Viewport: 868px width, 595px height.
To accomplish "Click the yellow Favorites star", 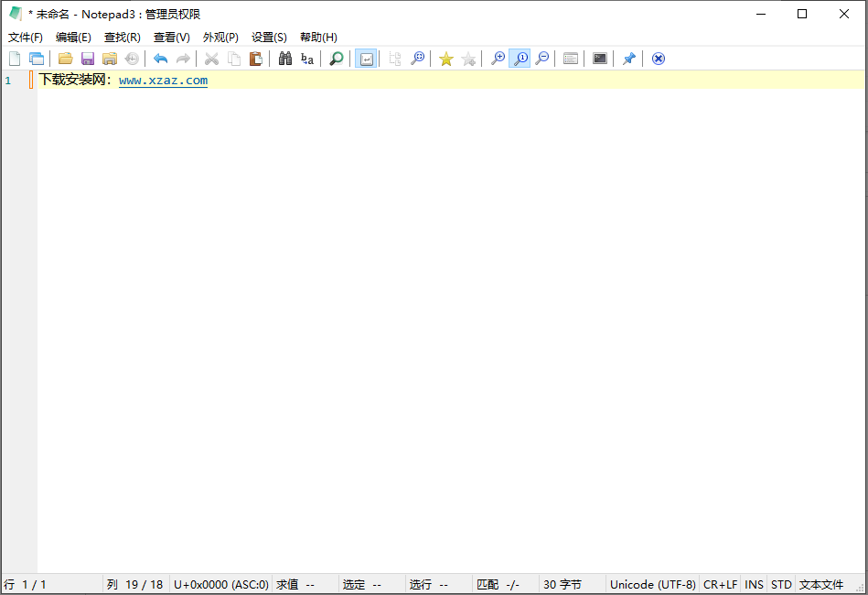I will point(446,59).
